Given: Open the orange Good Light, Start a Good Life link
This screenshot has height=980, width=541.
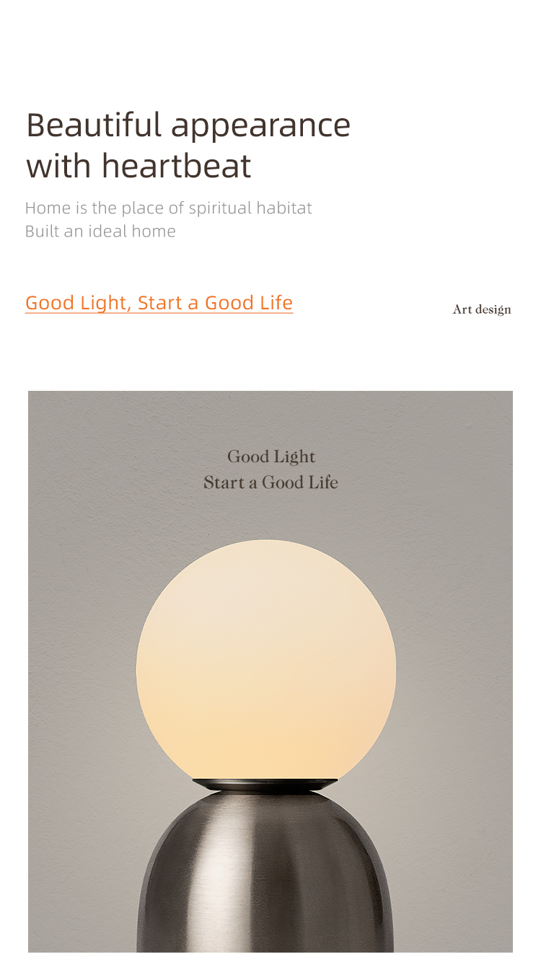Looking at the screenshot, I should pyautogui.click(x=159, y=303).
